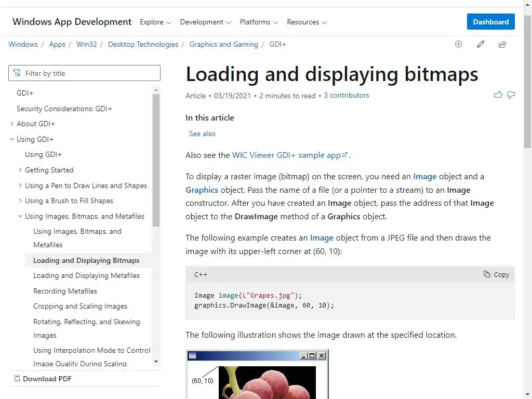Click the Desktop Technologies breadcrumb
The height and width of the screenshot is (399, 532).
pos(143,45)
